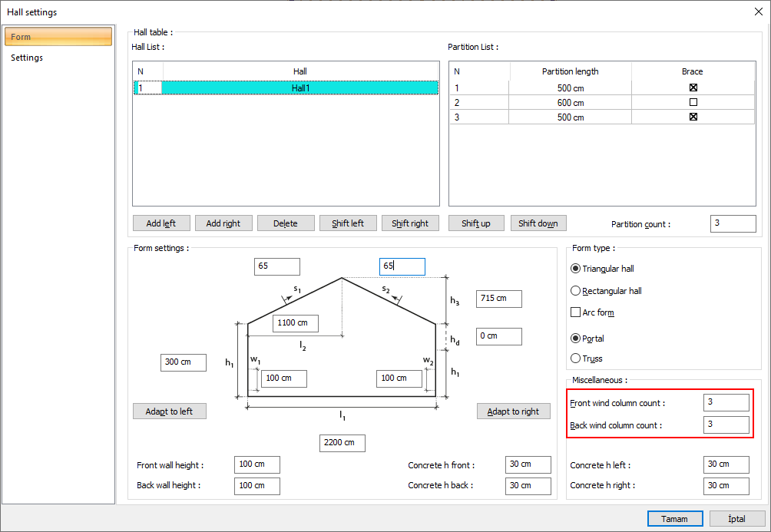Viewport: 771px width, 532px height.
Task: Toggle the Brace checkbox for partition 2
Action: [693, 102]
